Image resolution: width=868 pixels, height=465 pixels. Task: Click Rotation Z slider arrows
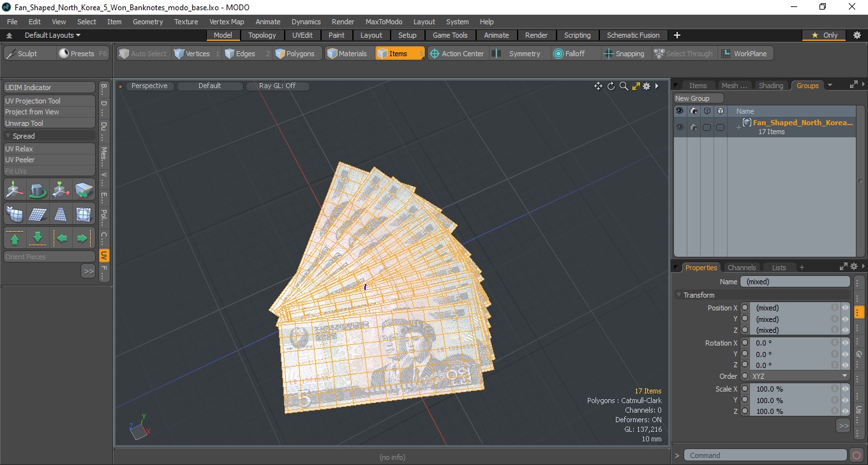click(845, 365)
